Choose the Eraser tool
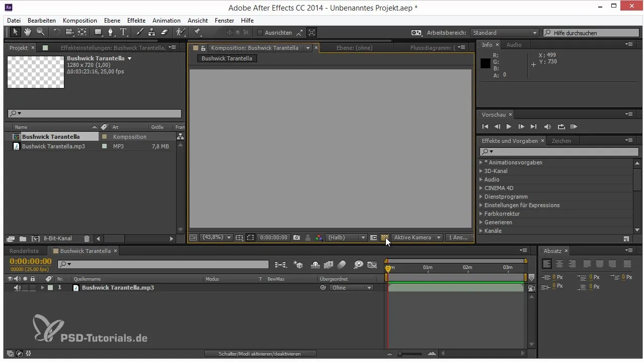644x362 pixels. [x=164, y=32]
